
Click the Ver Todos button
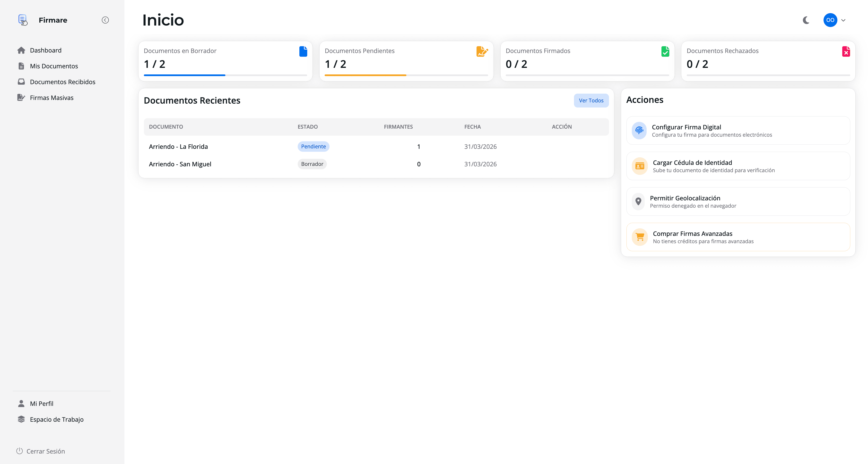pyautogui.click(x=591, y=100)
